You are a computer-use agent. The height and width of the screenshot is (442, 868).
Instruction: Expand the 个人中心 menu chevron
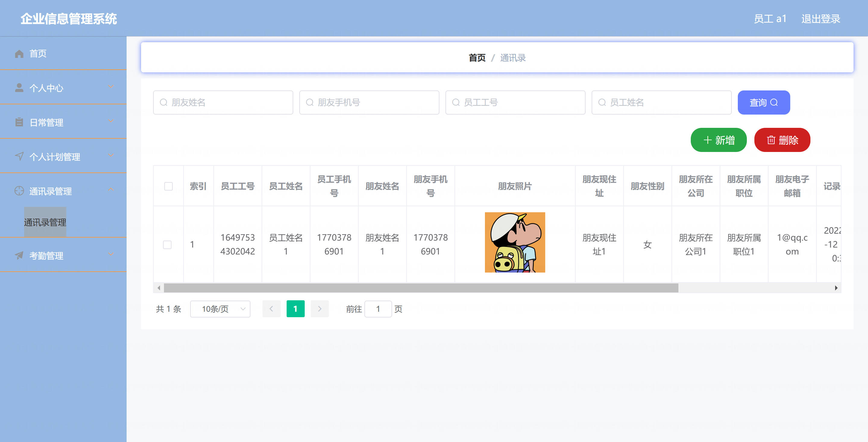pyautogui.click(x=111, y=87)
